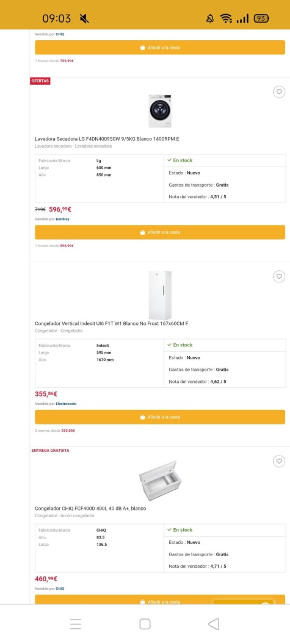The height and width of the screenshot is (644, 290).
Task: Open Lavadora Secadora LG F4DN4009S0W title
Action: click(107, 139)
